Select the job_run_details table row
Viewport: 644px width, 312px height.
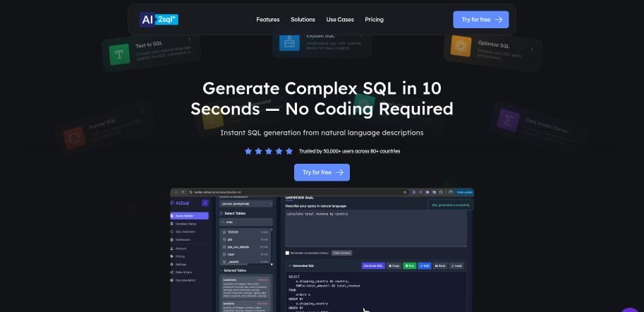[245, 247]
